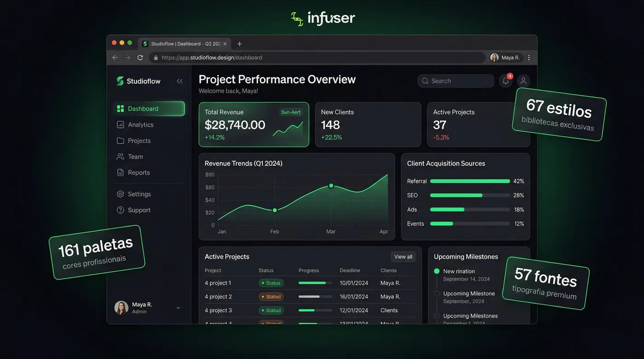Open a new browser tab with plus
The height and width of the screenshot is (359, 644).
pos(239,44)
